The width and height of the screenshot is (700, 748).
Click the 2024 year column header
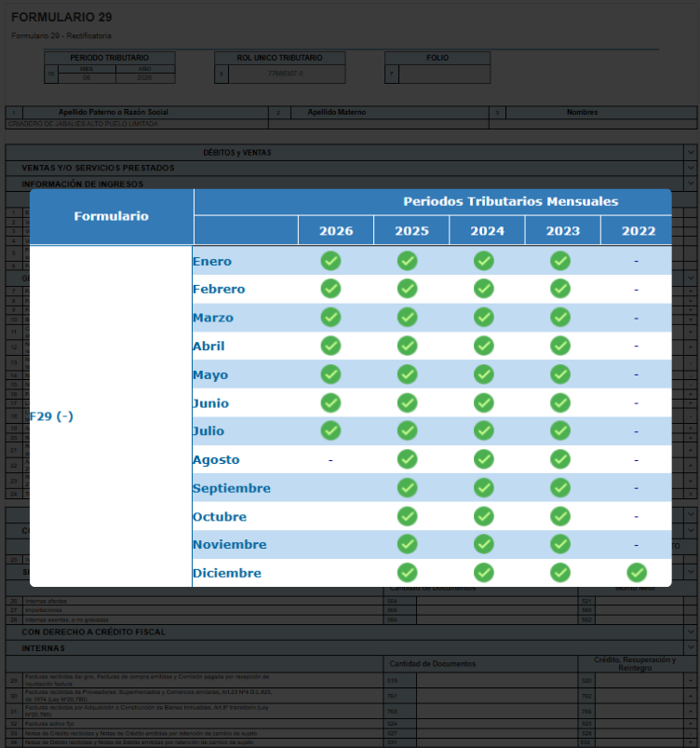click(x=488, y=231)
